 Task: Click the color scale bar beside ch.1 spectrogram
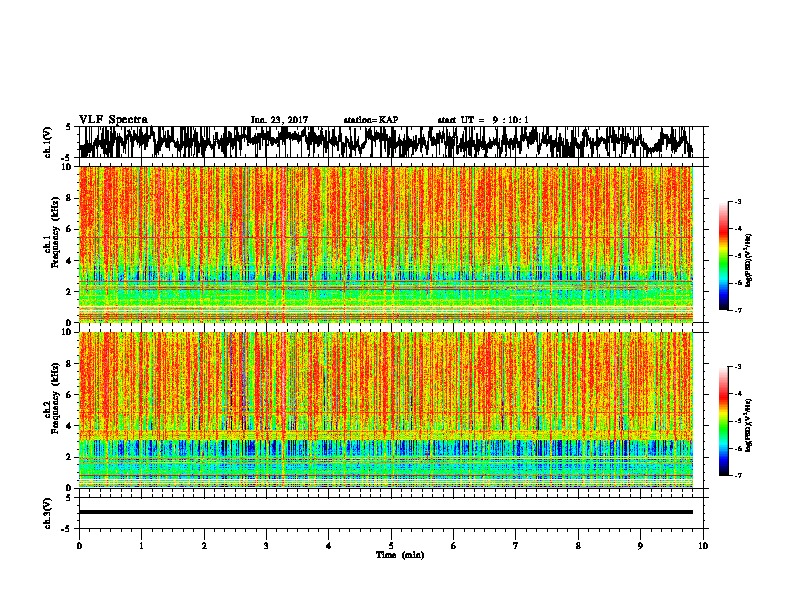point(724,256)
